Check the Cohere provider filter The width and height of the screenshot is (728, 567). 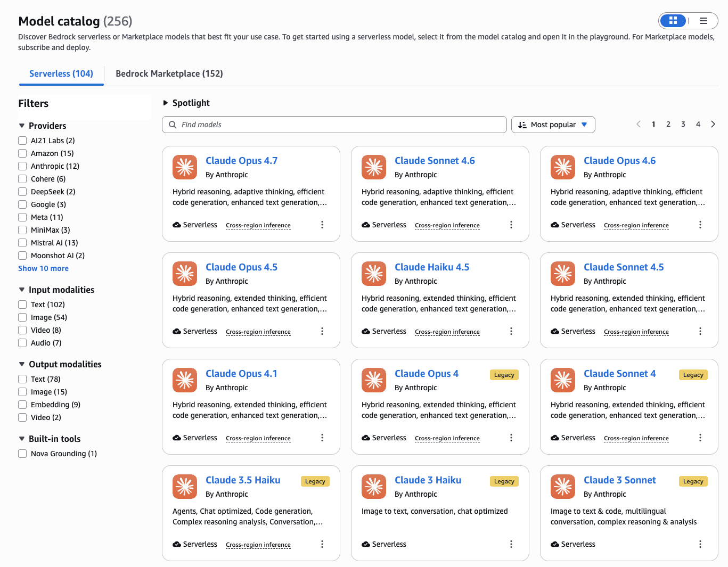tap(22, 179)
